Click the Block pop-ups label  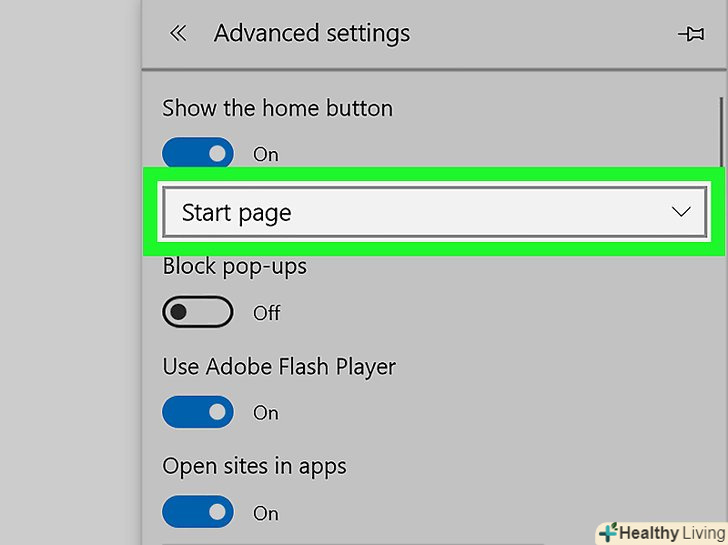pyautogui.click(x=234, y=267)
